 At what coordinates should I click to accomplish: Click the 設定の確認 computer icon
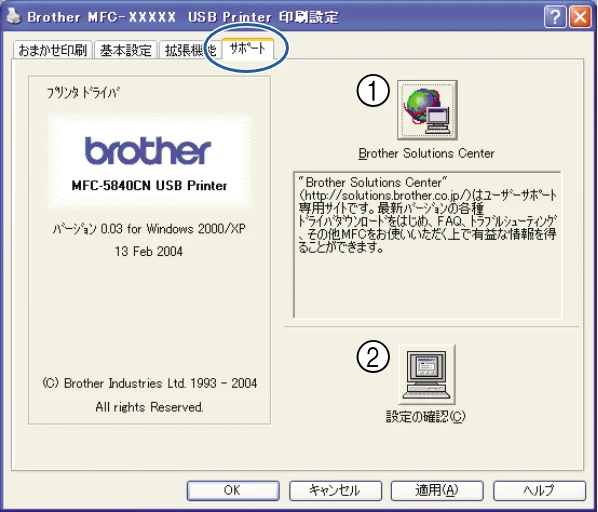coord(427,374)
